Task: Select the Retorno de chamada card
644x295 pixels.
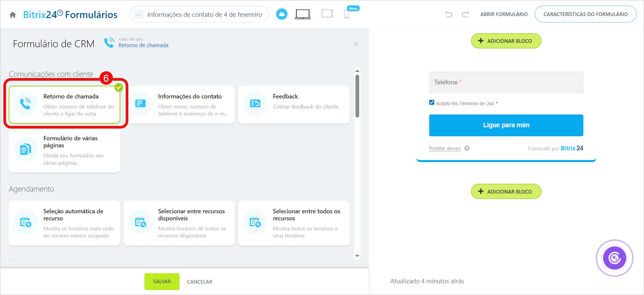Action: point(65,104)
